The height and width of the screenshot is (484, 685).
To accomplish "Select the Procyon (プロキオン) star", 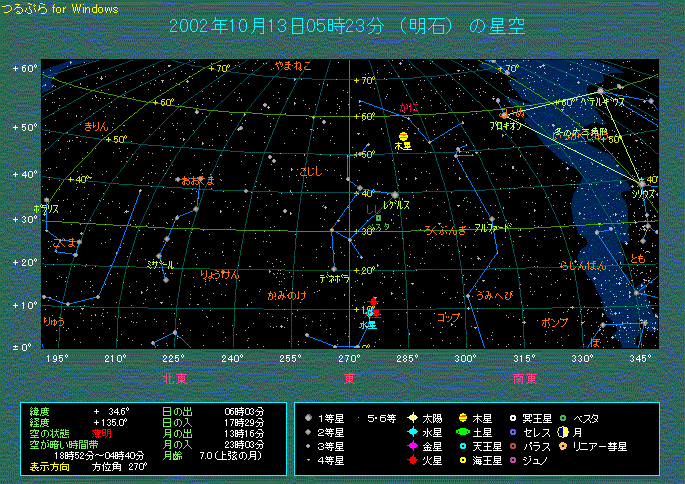I will [503, 116].
